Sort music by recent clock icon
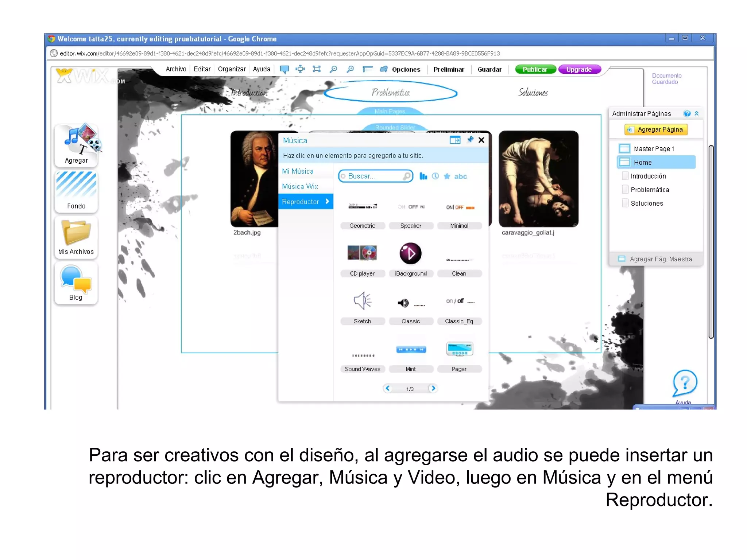This screenshot has width=747, height=560. pos(435,176)
